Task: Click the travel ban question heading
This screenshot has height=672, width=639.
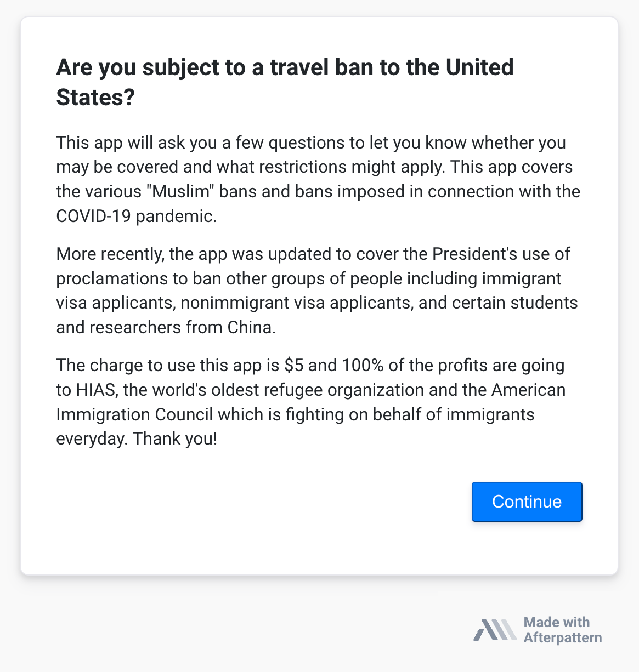Action: [x=285, y=82]
